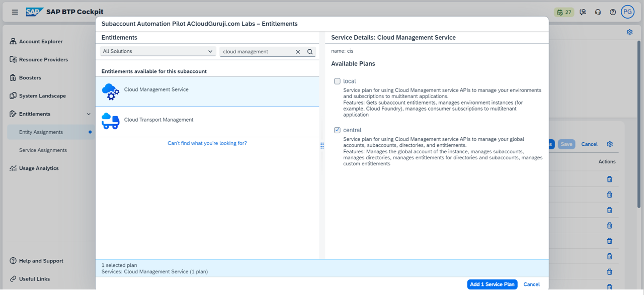Open Account Explorer in sidebar

[41, 42]
